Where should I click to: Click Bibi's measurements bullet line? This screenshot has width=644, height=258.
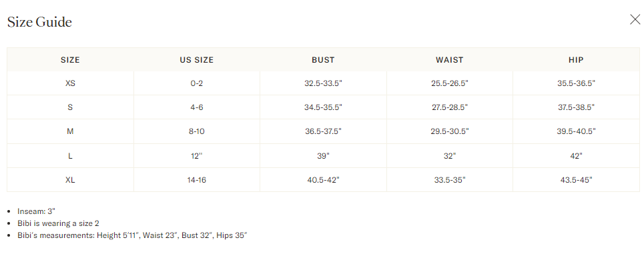(x=132, y=235)
